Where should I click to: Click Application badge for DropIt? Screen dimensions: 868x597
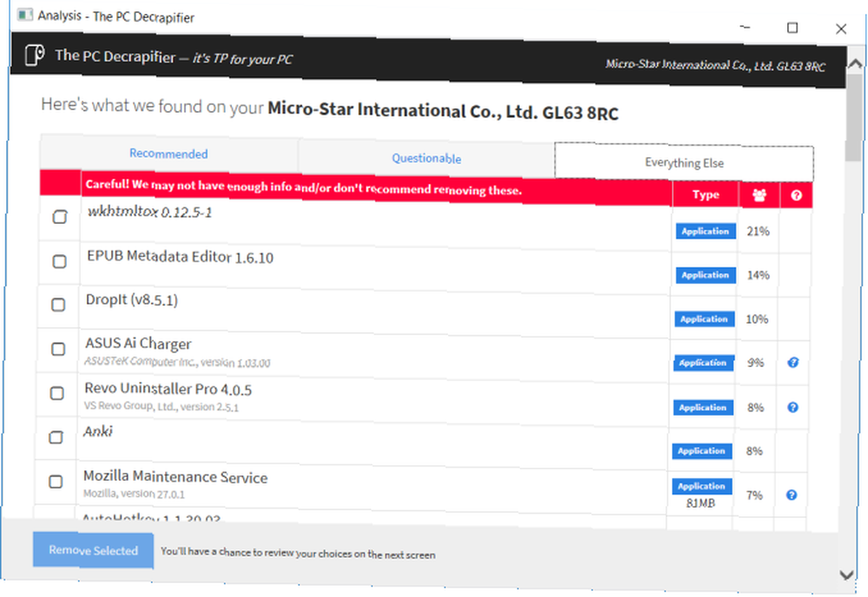(x=704, y=318)
